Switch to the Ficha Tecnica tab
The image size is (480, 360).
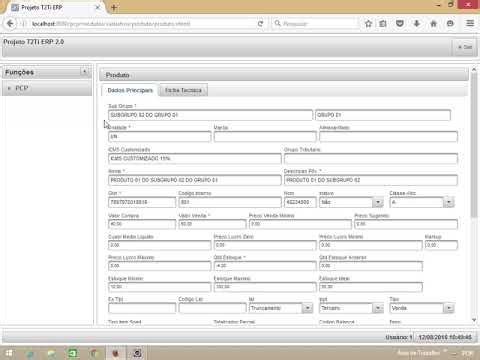(x=183, y=90)
